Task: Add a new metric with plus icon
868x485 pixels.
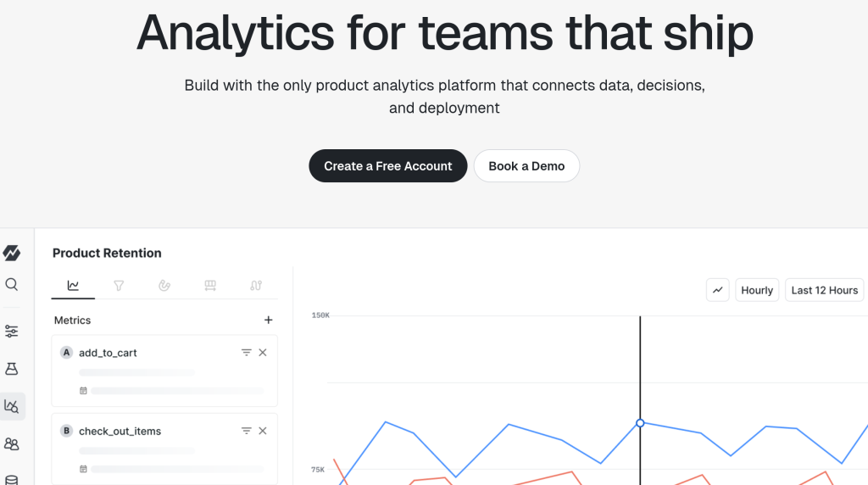Action: (269, 320)
